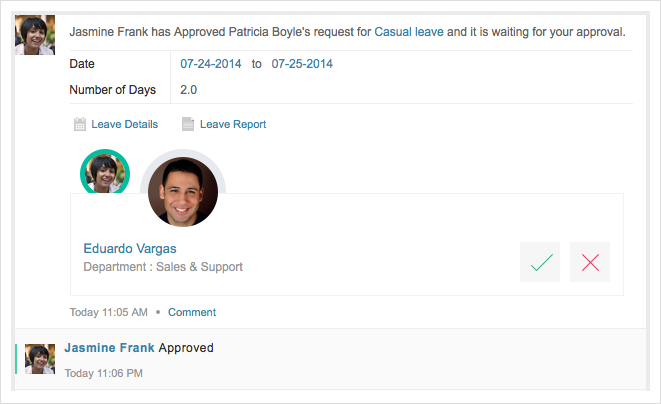Viewport: 661px width, 404px height.
Task: Click the Today 11:05 AM timestamp
Action: click(x=108, y=312)
